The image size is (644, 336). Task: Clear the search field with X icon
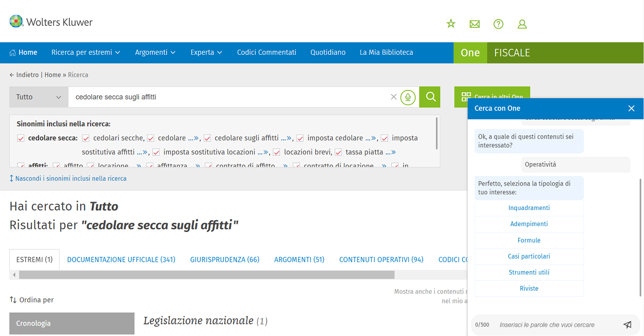(x=393, y=97)
